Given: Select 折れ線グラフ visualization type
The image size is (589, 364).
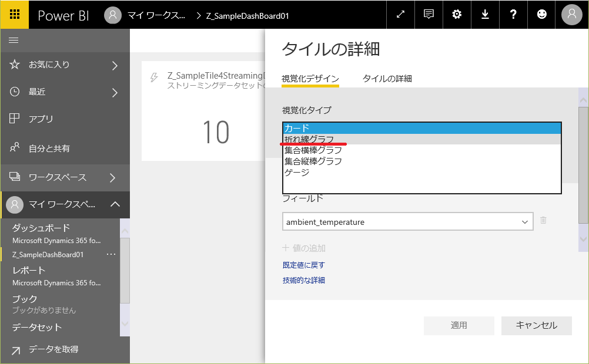Looking at the screenshot, I should (422, 139).
